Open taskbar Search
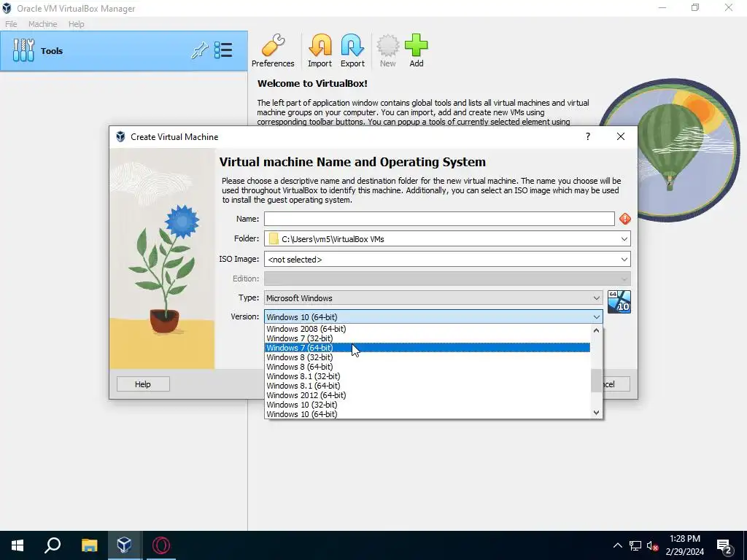The height and width of the screenshot is (560, 747). (x=53, y=545)
